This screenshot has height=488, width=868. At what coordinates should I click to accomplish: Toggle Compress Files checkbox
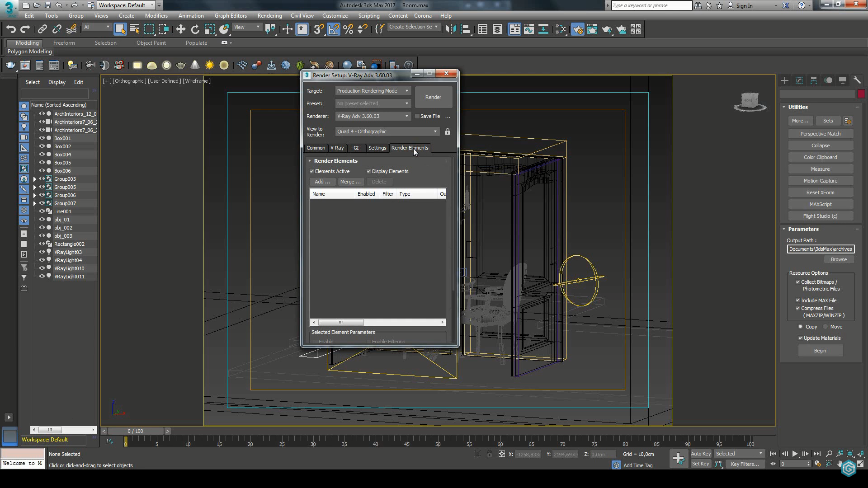[x=798, y=308]
